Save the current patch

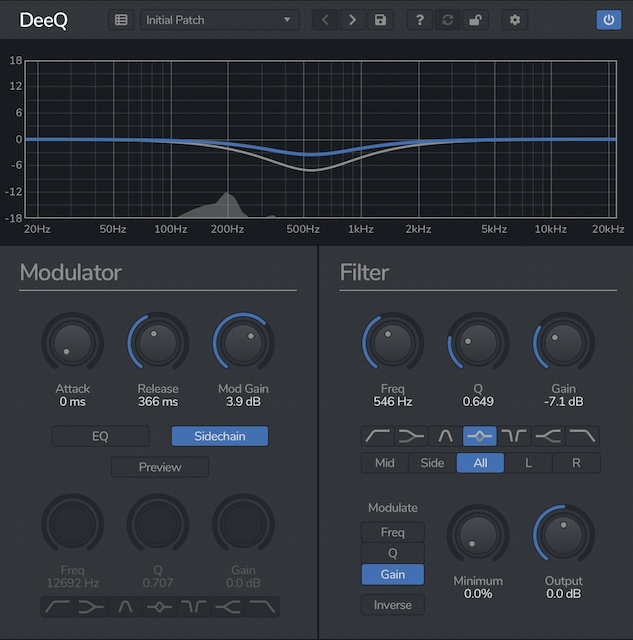click(380, 20)
